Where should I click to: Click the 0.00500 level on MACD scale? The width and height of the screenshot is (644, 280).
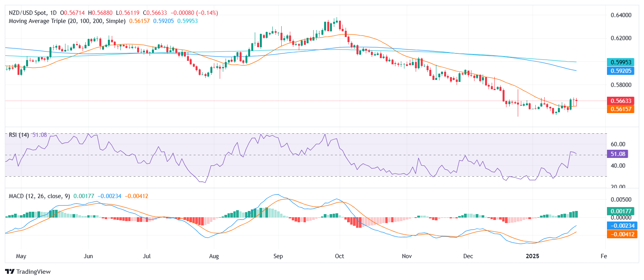621,200
